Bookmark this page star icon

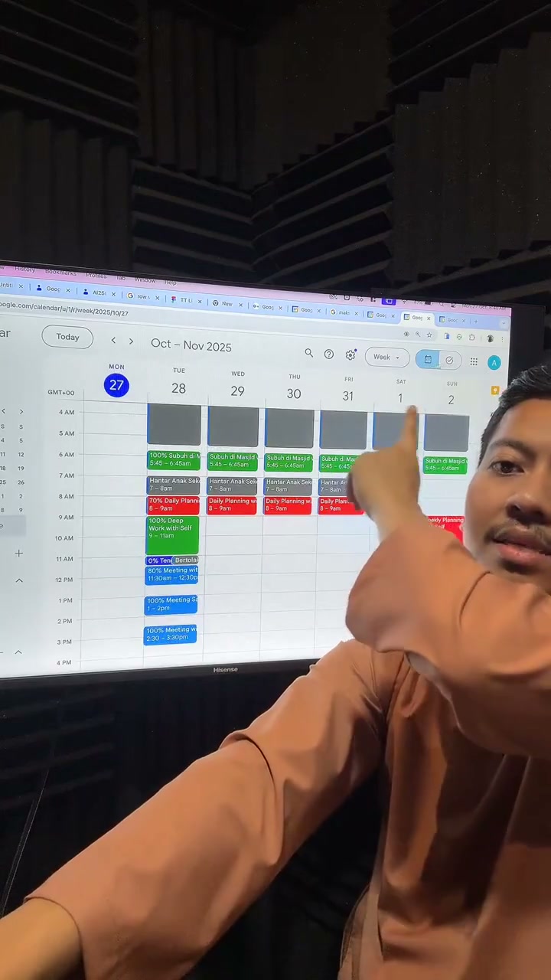pyautogui.click(x=429, y=335)
